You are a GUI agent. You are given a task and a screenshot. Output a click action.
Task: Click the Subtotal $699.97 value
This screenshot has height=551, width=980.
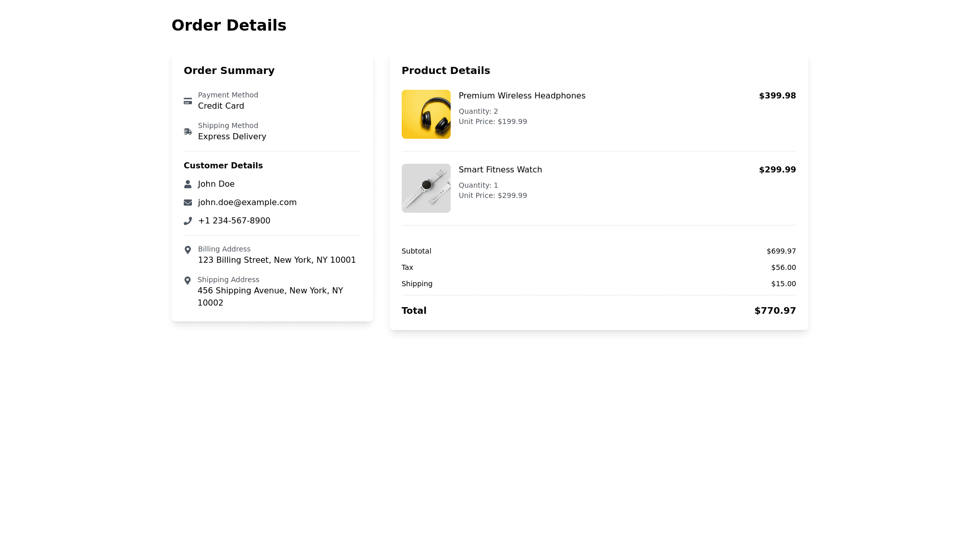pos(781,251)
